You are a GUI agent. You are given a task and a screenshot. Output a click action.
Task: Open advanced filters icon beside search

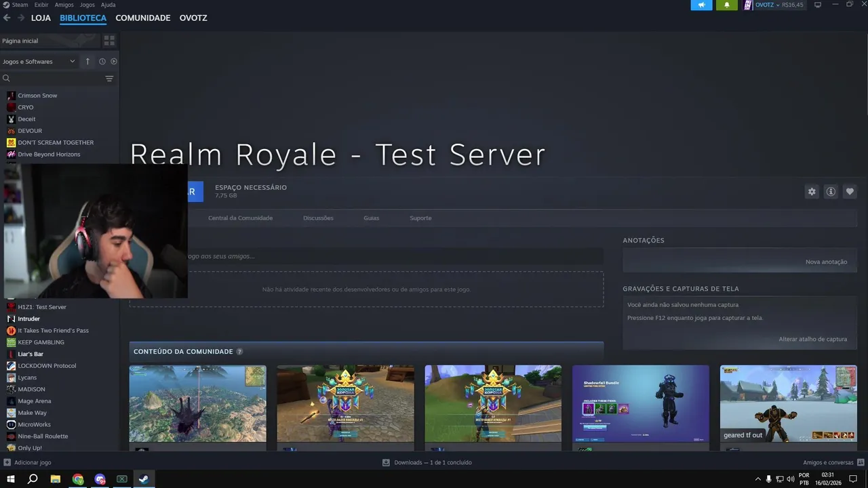tap(109, 79)
